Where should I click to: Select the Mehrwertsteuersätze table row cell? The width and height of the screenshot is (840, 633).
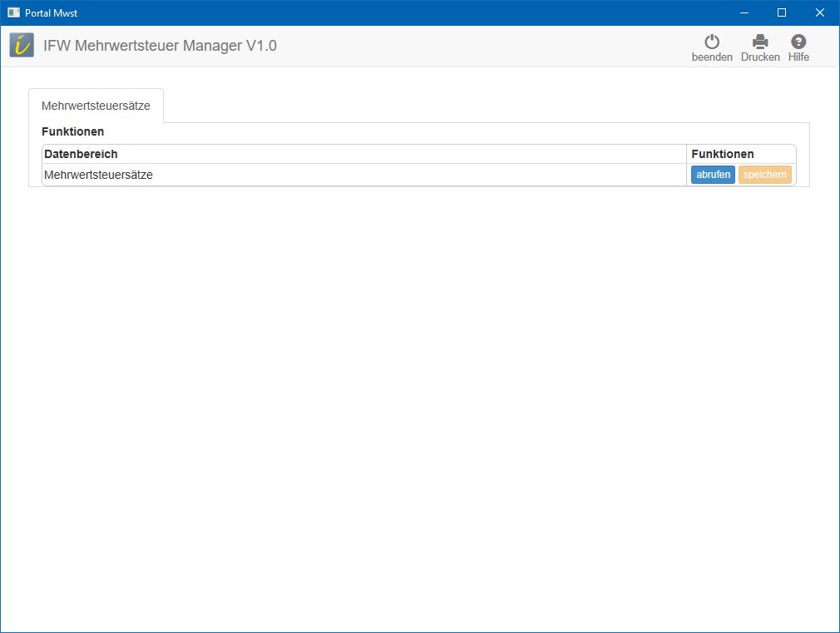[x=98, y=175]
